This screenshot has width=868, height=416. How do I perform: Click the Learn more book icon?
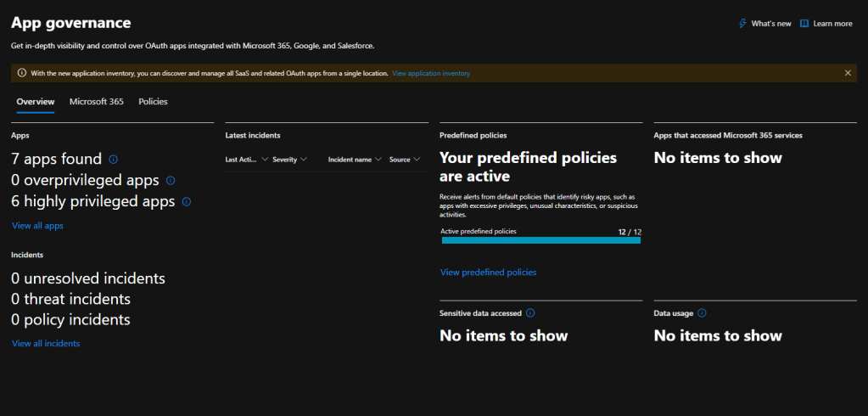pos(804,24)
